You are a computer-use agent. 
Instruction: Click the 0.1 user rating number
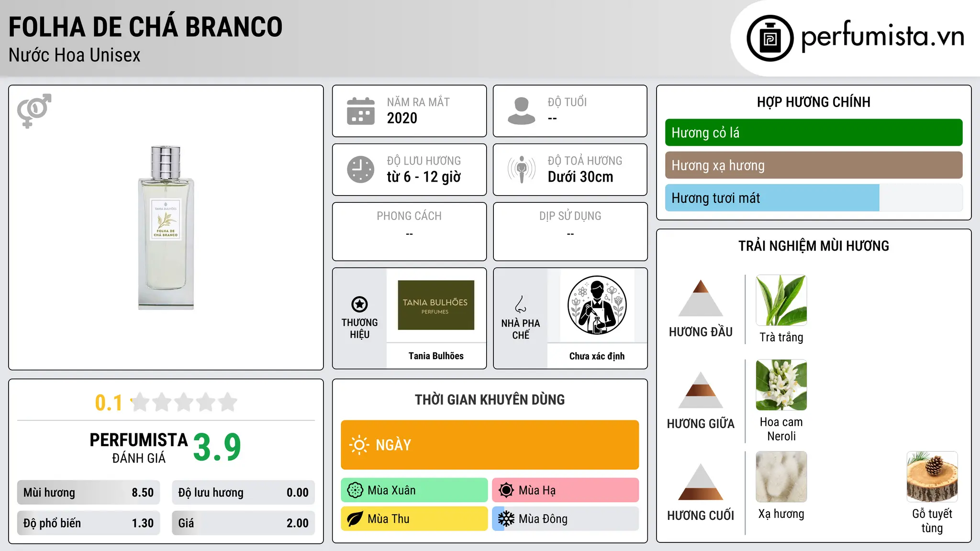point(109,403)
